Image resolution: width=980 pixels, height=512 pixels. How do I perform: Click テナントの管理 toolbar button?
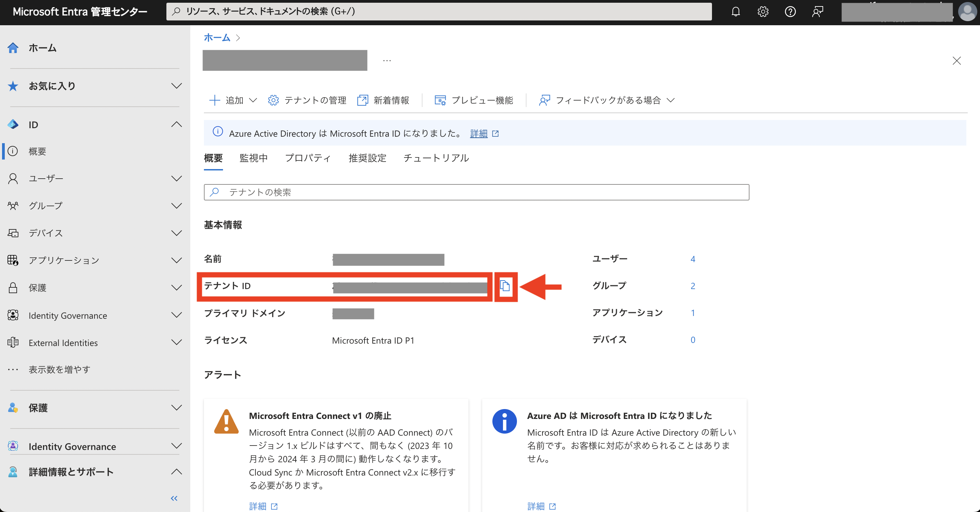307,100
